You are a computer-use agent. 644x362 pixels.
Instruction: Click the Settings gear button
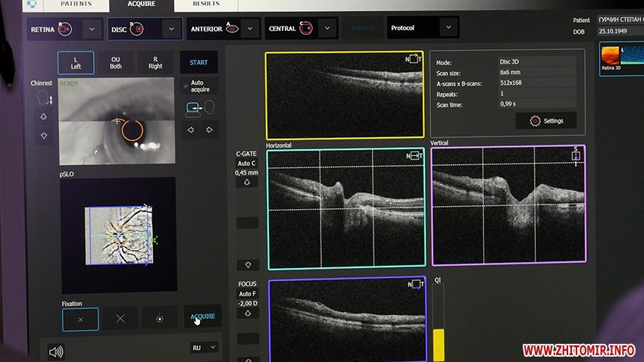coord(546,120)
